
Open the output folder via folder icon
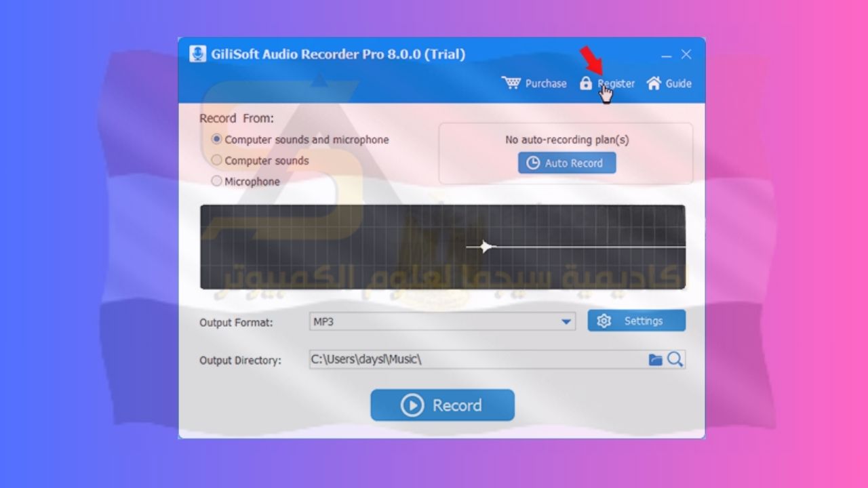tap(655, 360)
